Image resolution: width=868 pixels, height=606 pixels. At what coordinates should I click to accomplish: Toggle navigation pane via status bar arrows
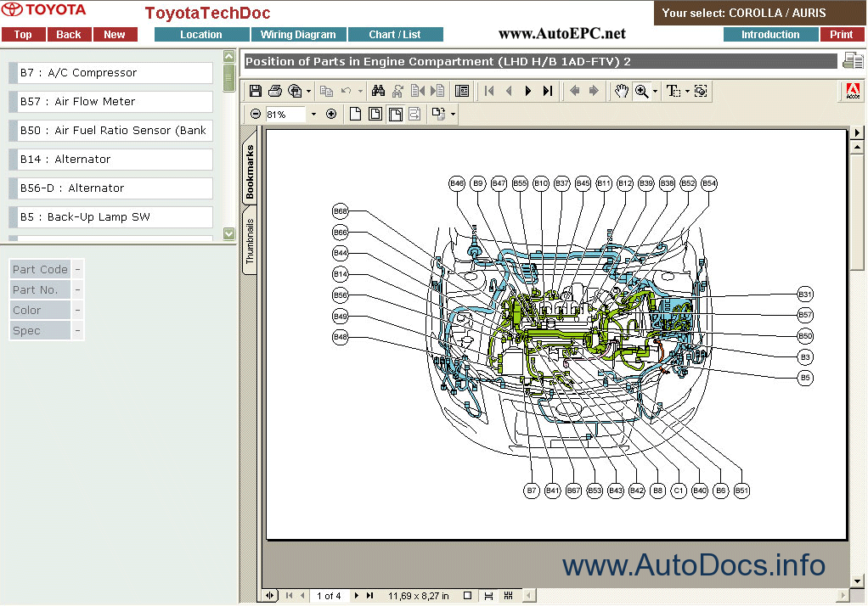click(x=269, y=596)
